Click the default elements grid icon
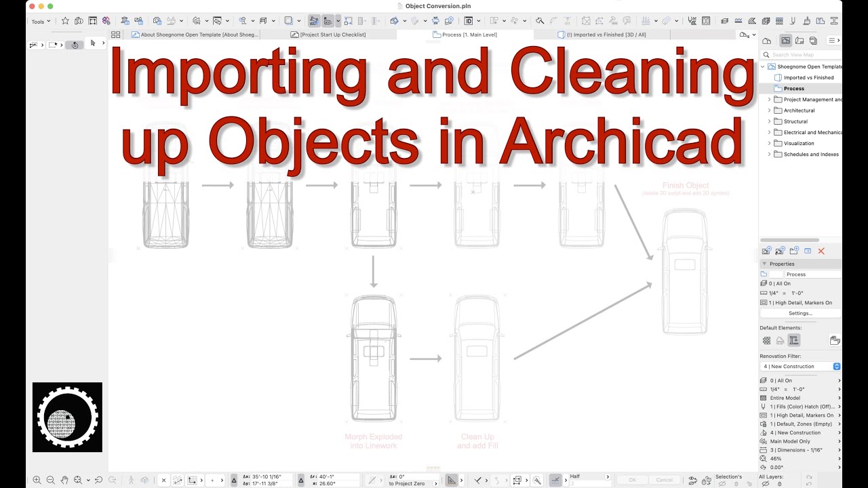The width and height of the screenshot is (868, 488). (766, 340)
